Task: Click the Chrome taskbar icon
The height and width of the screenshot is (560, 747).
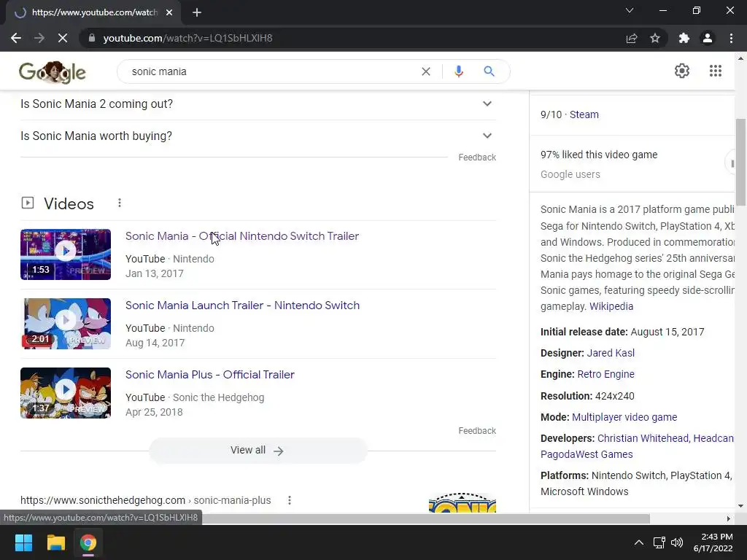Action: (88, 542)
